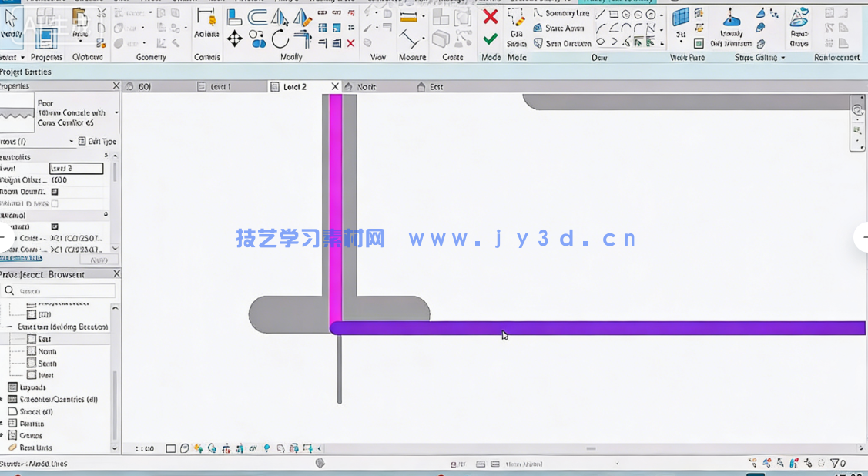Collapse the Elevations (Building Elevation) tree node
This screenshot has height=476, width=868.
pos(12,327)
